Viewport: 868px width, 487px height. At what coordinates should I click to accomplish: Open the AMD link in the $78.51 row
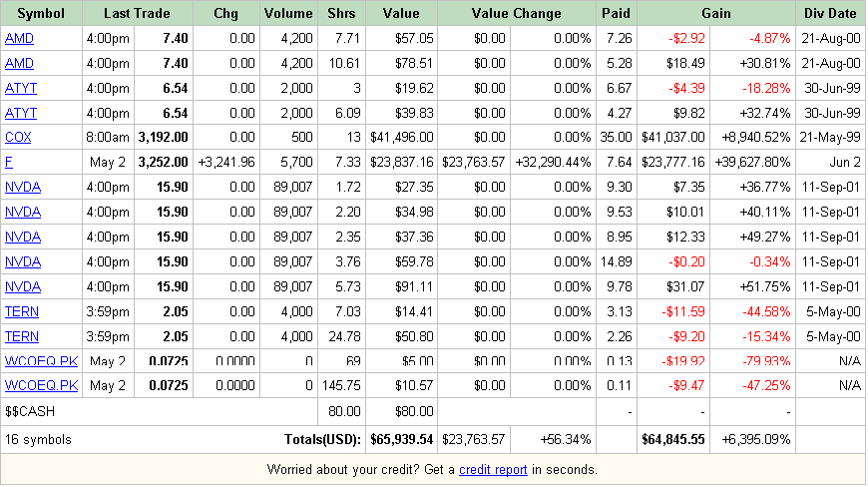coord(19,63)
